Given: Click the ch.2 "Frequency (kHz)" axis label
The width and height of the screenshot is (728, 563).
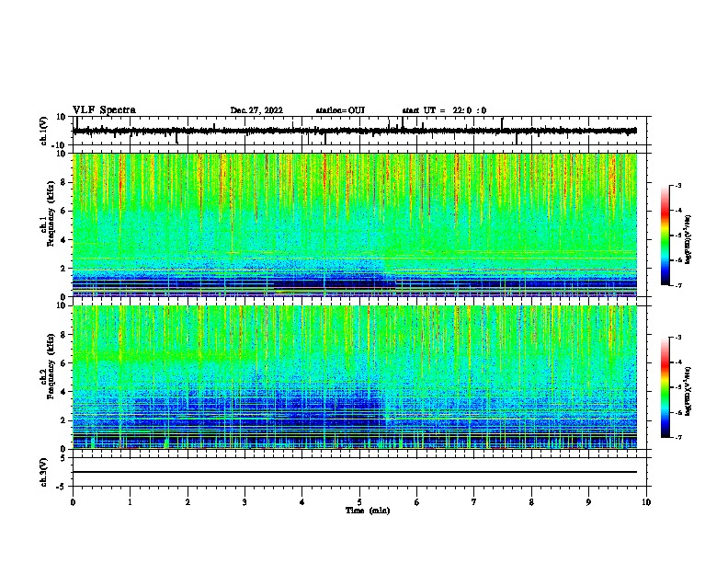Looking at the screenshot, I should (51, 366).
